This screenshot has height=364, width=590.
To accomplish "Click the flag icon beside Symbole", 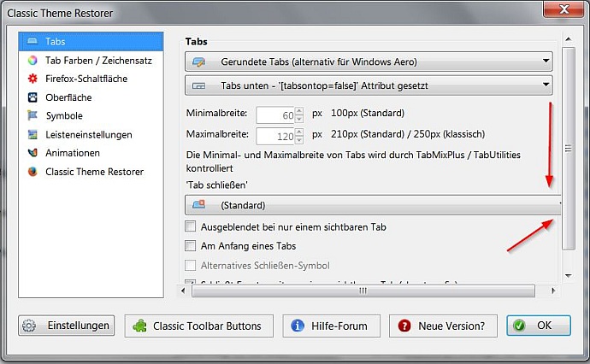I will pos(32,115).
